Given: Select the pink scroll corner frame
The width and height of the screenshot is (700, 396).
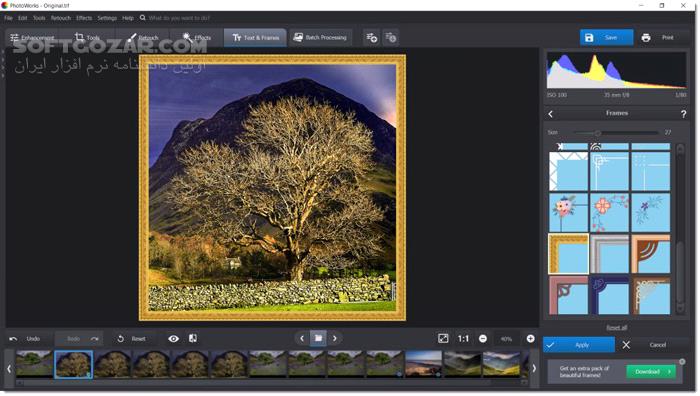Looking at the screenshot, I should (568, 295).
